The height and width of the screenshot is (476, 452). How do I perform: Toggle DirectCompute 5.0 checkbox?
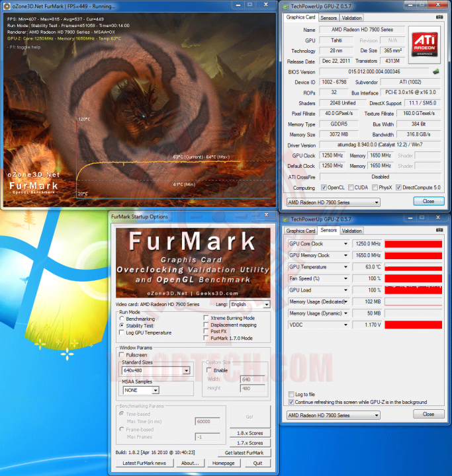398,188
